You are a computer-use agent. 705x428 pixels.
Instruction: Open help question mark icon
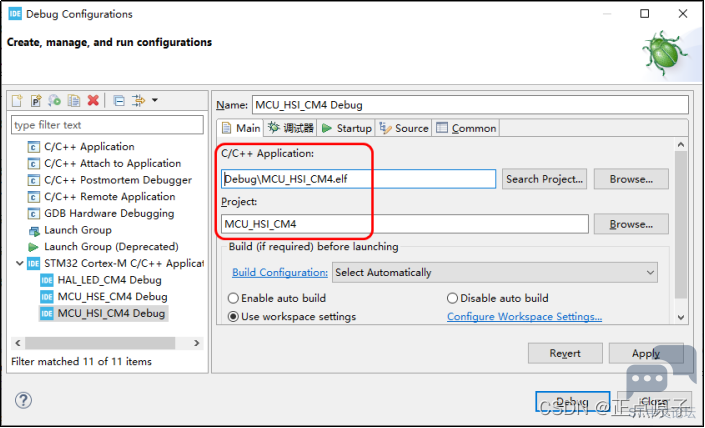tap(23, 400)
